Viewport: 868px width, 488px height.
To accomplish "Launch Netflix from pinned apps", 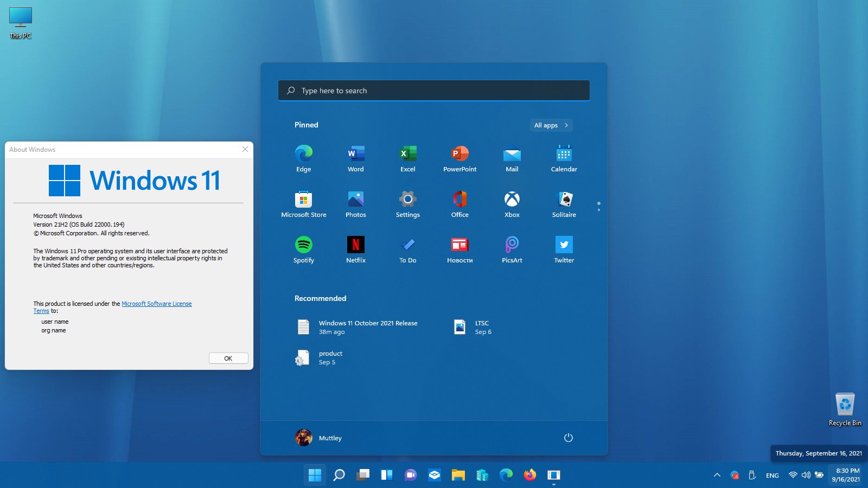I will [x=355, y=250].
